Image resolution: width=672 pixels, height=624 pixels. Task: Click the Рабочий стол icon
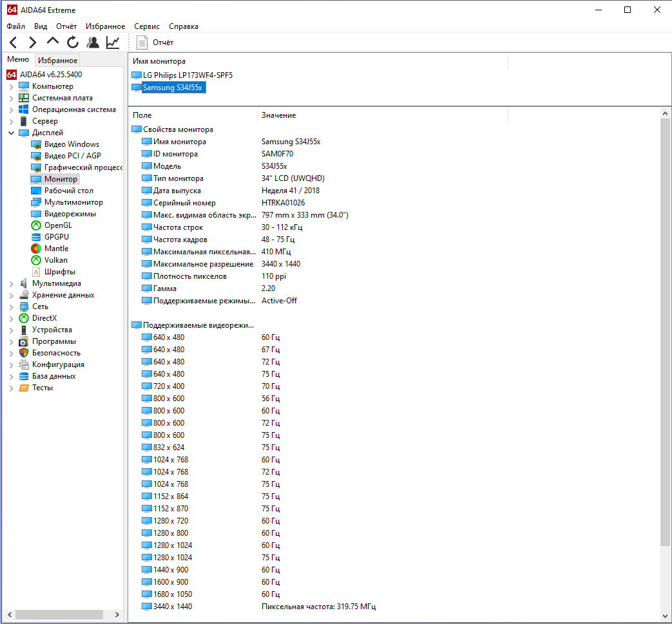tap(37, 191)
